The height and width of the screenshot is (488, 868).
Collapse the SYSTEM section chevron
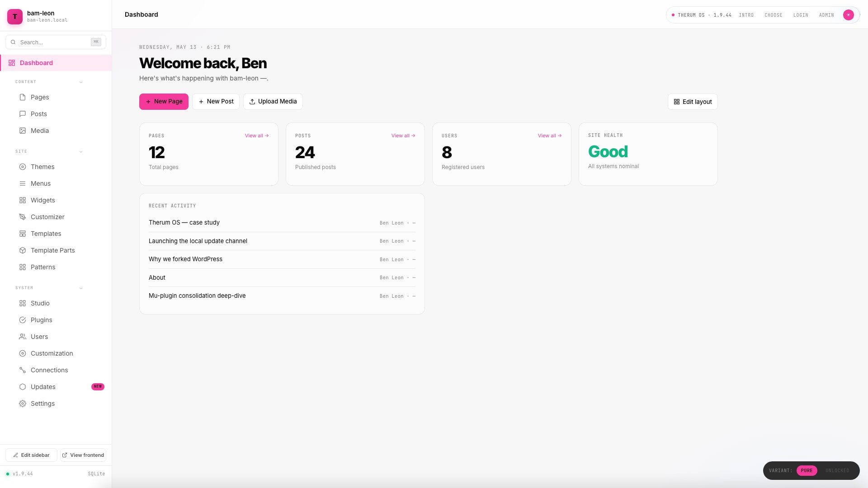(x=81, y=288)
